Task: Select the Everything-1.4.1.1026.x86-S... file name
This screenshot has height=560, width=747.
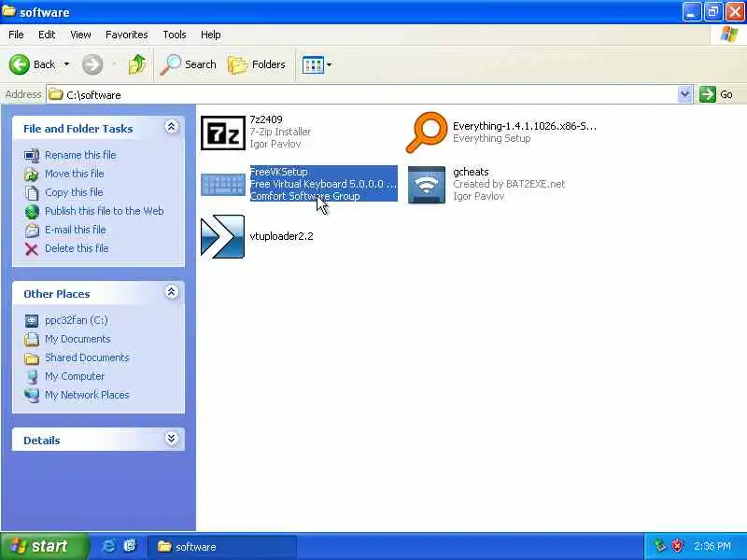Action: click(525, 126)
